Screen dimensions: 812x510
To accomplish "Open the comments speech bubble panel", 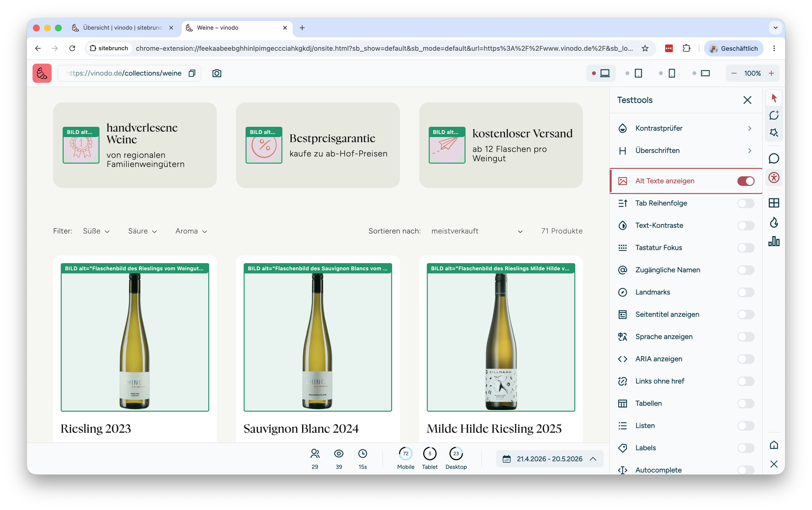I will coord(774,159).
